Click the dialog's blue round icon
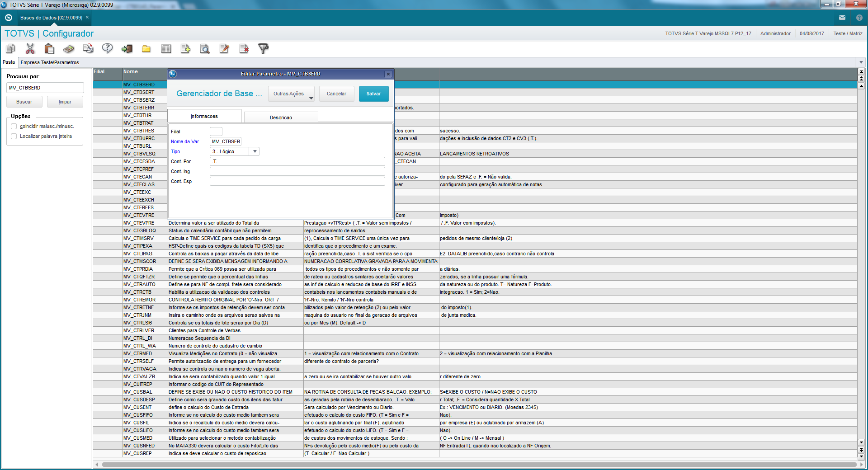Image resolution: width=868 pixels, height=470 pixels. (173, 74)
